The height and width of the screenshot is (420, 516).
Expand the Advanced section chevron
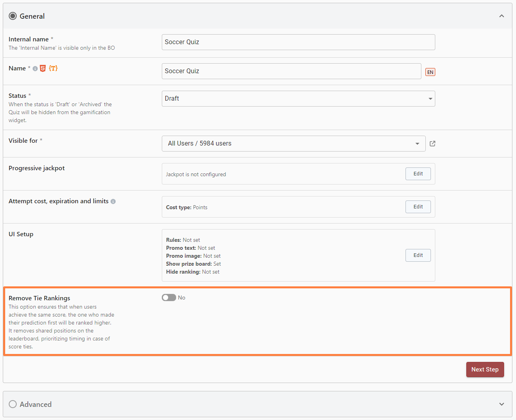tap(502, 404)
